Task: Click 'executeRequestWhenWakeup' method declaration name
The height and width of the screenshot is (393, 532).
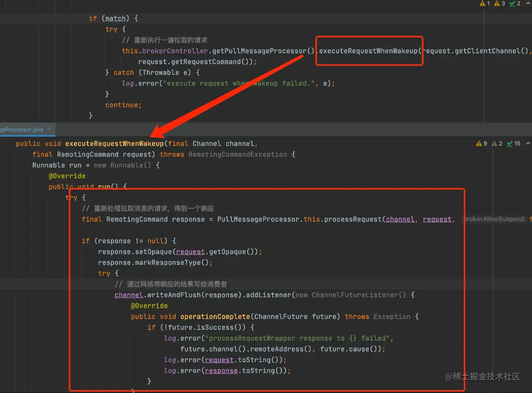Action: click(115, 144)
